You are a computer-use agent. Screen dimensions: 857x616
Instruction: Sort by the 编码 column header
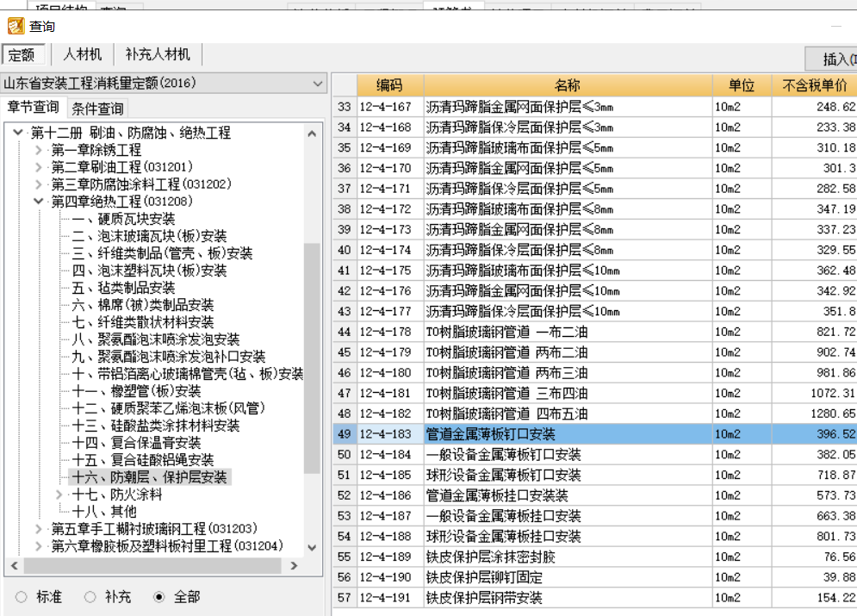(389, 84)
